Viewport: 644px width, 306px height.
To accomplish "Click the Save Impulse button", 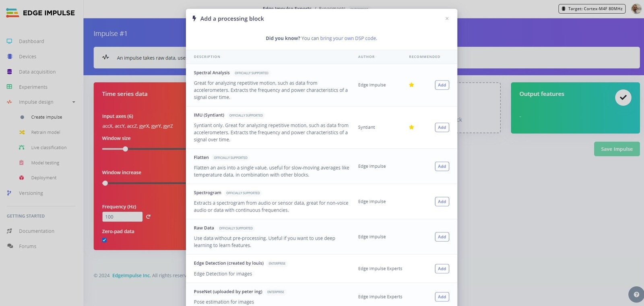I will 617,149.
